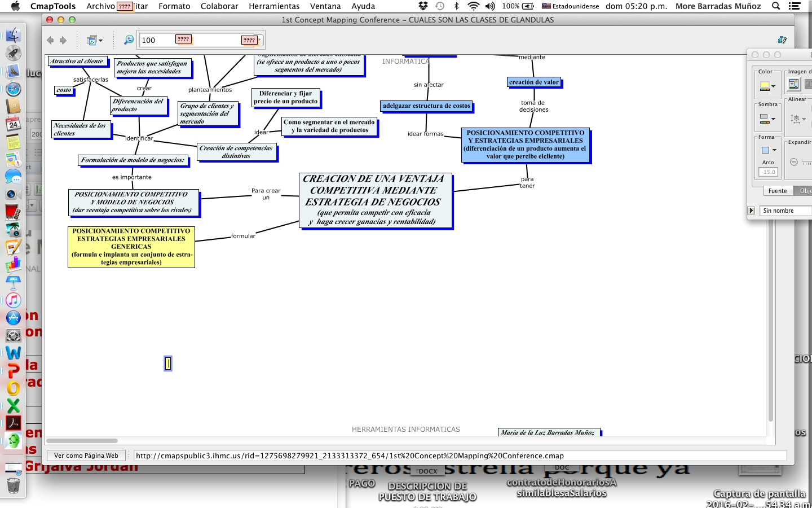Open the Color swatch picker
This screenshot has height=508, width=812.
tap(767, 86)
